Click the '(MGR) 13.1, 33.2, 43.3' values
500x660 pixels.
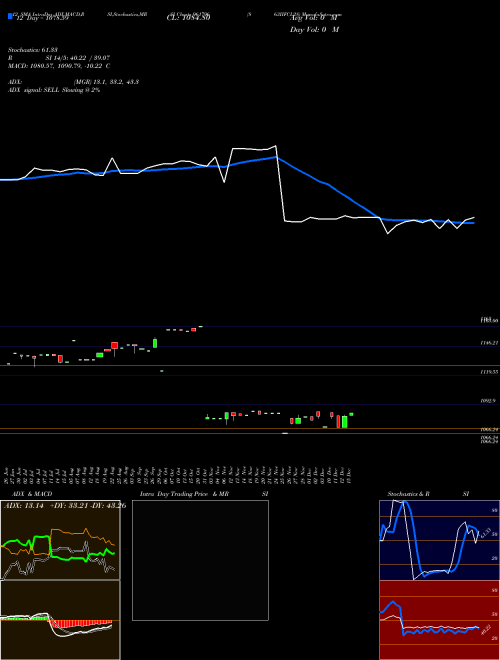pyautogui.click(x=106, y=82)
